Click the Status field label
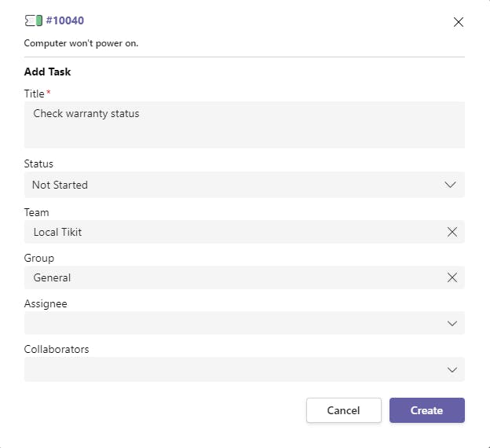 (x=39, y=163)
